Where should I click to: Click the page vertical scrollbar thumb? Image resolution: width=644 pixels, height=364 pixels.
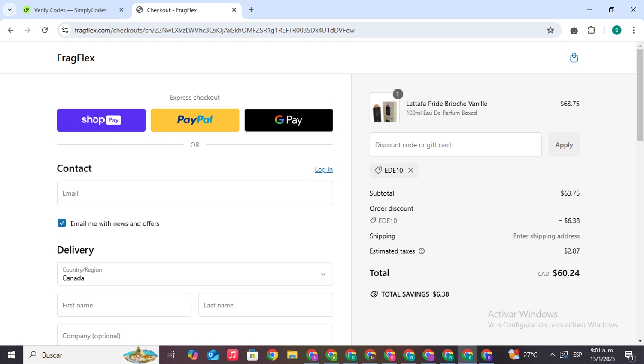pos(640,95)
